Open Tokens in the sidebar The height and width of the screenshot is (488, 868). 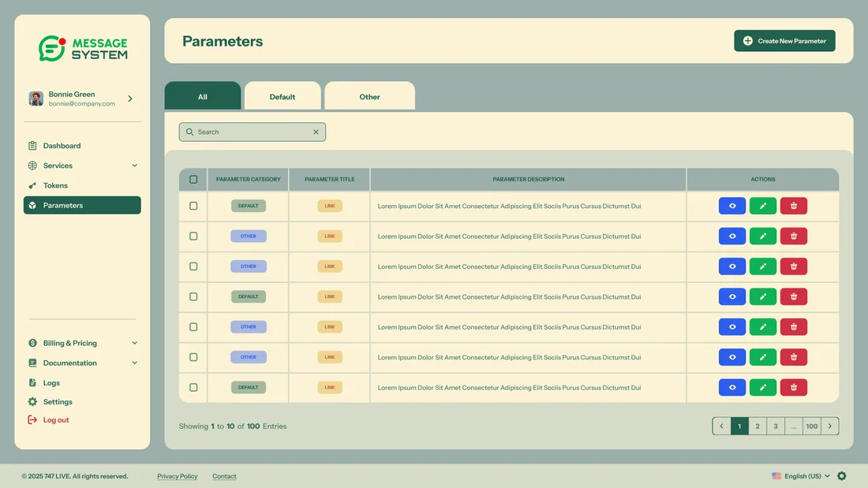pos(82,185)
